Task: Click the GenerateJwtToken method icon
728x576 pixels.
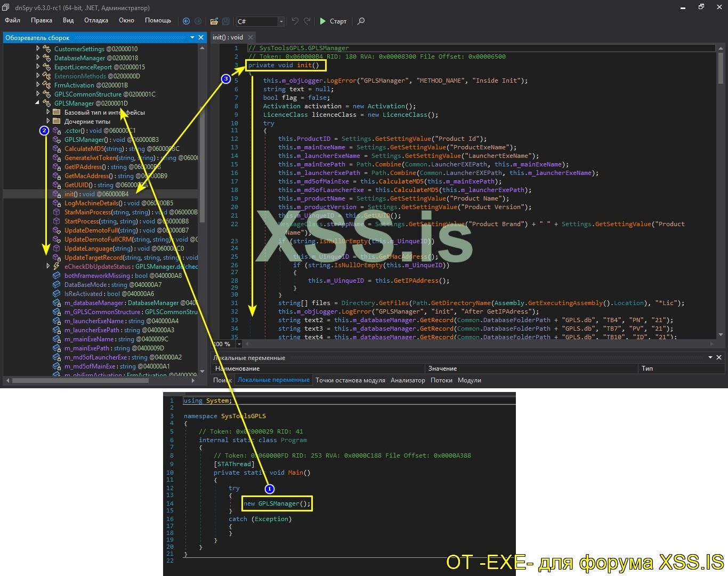Action: 57,158
